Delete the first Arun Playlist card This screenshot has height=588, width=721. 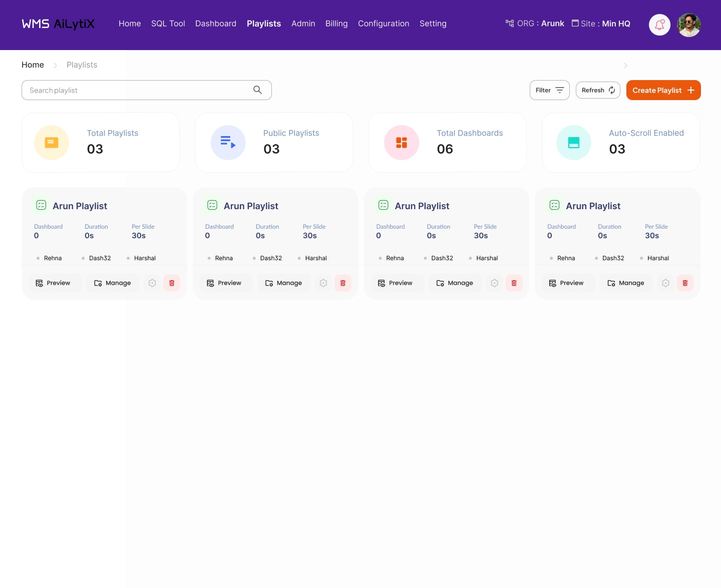pos(172,283)
